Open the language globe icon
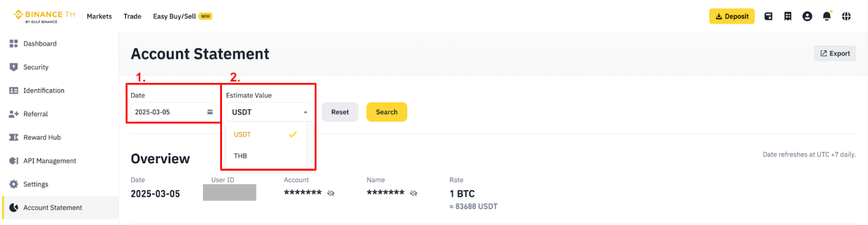Screen dimensions: 868x225 [x=846, y=16]
